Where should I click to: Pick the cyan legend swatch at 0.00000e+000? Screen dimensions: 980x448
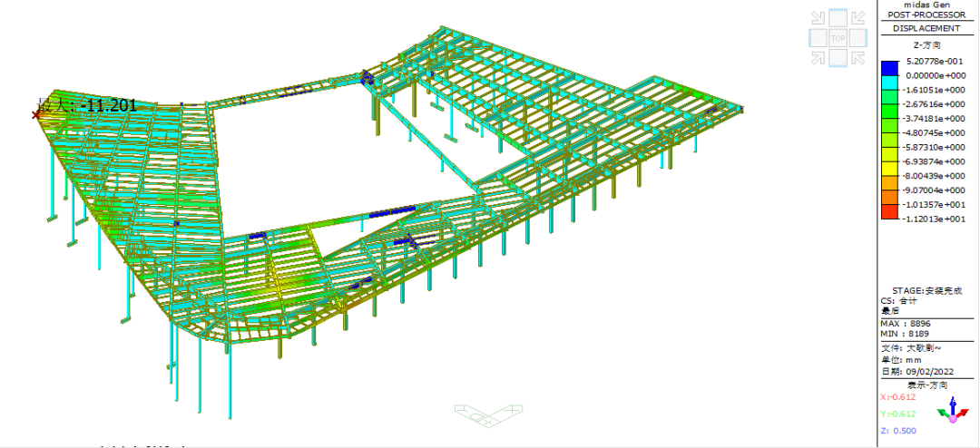[x=890, y=82]
